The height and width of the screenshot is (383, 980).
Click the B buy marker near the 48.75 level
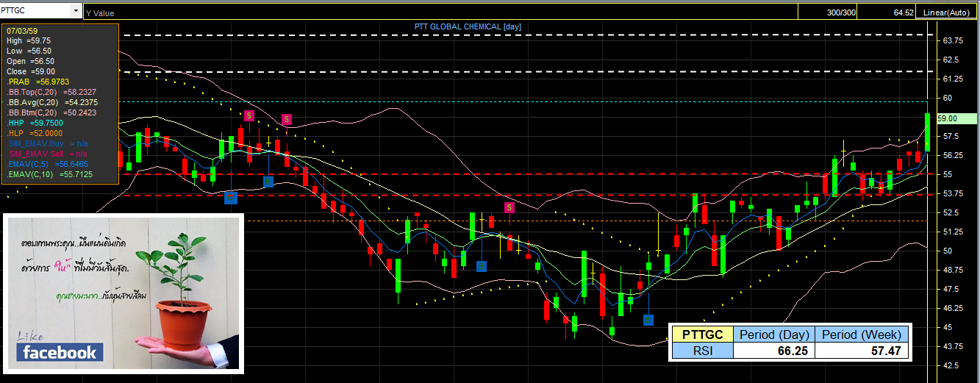click(481, 265)
